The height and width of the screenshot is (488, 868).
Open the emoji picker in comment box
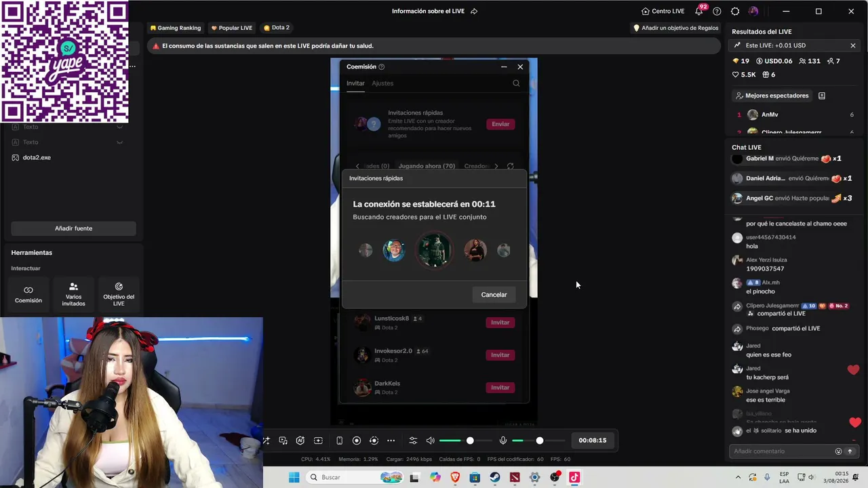pyautogui.click(x=838, y=451)
